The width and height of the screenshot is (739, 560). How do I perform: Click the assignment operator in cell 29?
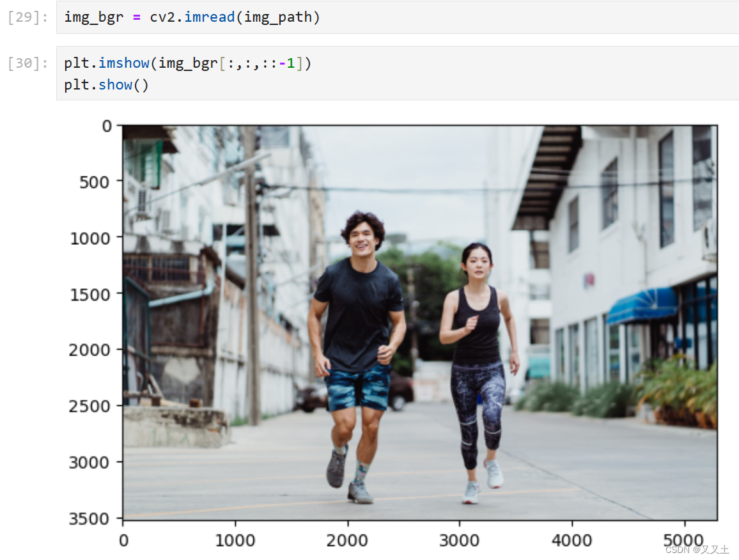point(136,17)
